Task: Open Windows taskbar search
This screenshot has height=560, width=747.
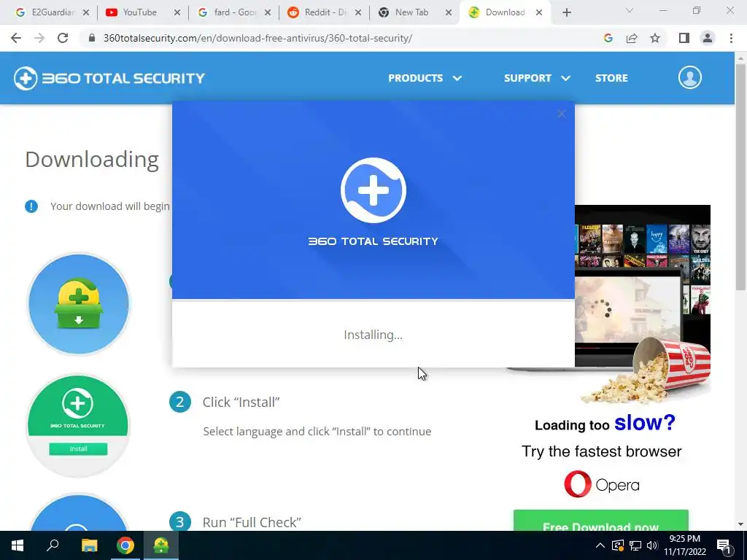Action: point(53,545)
